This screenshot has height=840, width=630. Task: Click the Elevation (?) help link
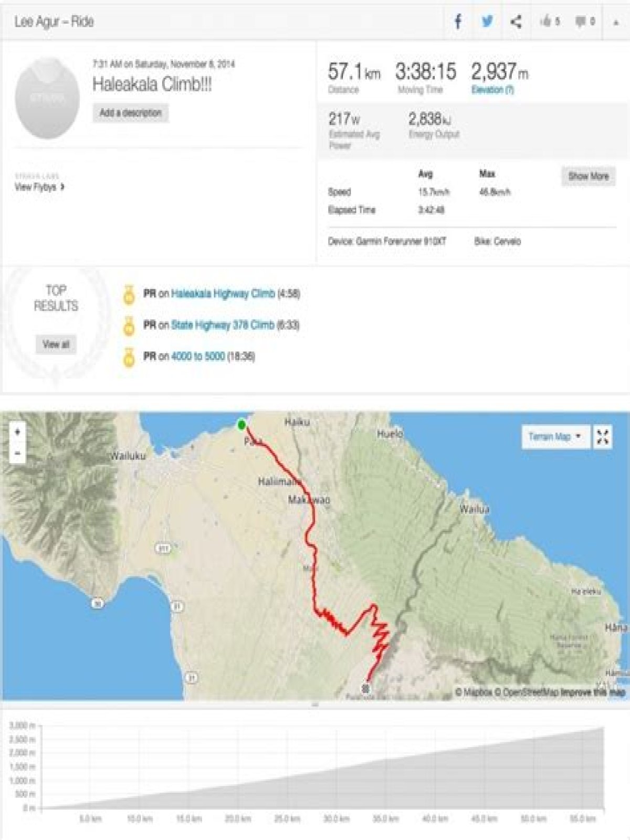[492, 90]
